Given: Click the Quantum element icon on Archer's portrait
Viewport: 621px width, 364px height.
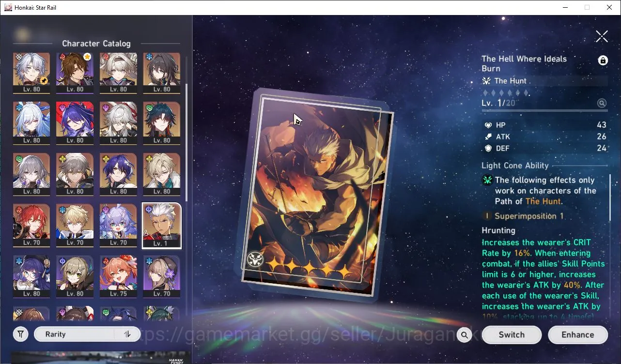Looking at the screenshot, I should point(149,209).
